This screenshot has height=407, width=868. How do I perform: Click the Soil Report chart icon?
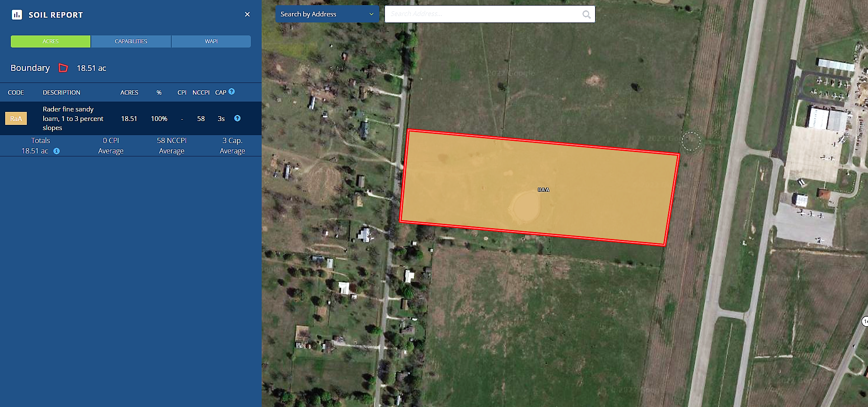click(17, 15)
